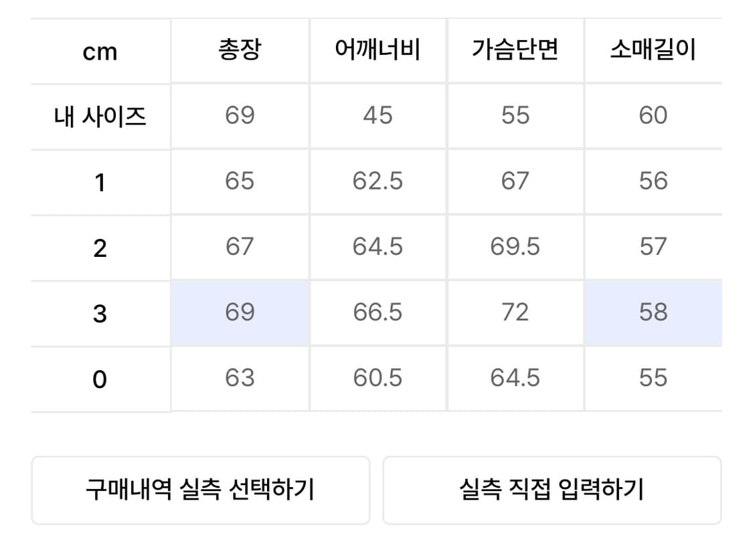The width and height of the screenshot is (753, 560).
Task: Click the 45 shoulder value in 내 사이즈
Action: [378, 115]
